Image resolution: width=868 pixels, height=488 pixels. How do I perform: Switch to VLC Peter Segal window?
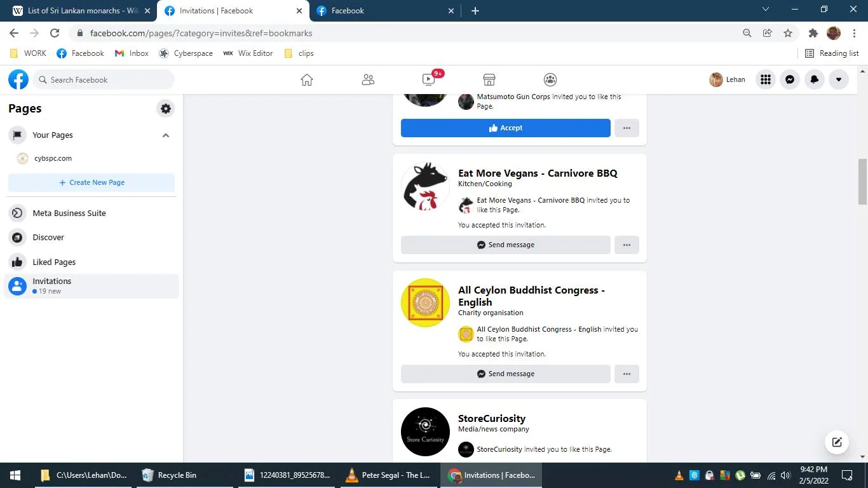(x=389, y=475)
